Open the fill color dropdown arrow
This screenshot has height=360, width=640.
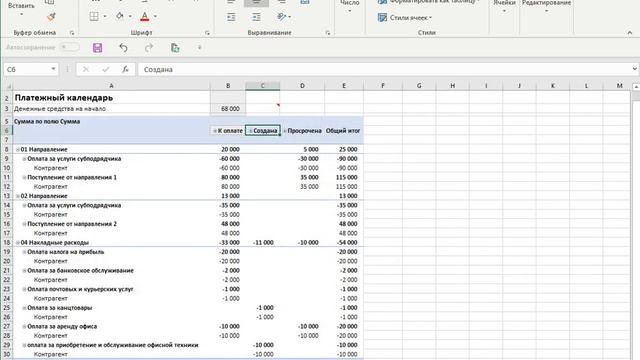click(x=130, y=16)
